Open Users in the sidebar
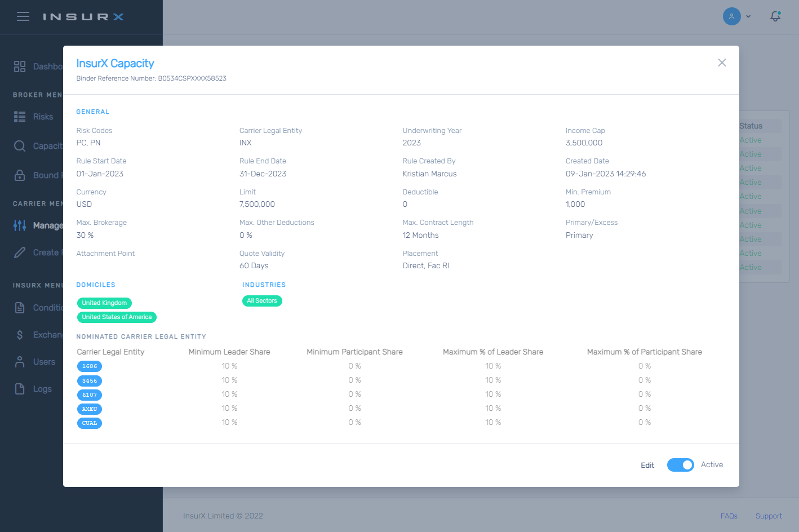This screenshot has width=799, height=532. (44, 362)
